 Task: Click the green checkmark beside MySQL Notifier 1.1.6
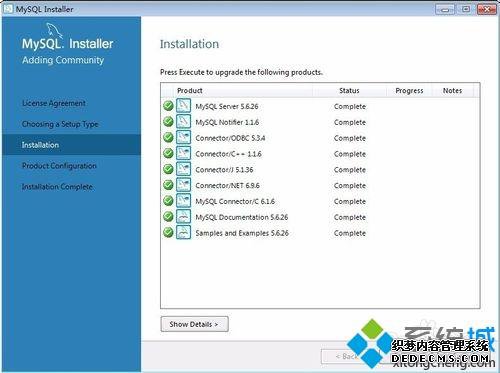pyautogui.click(x=168, y=121)
